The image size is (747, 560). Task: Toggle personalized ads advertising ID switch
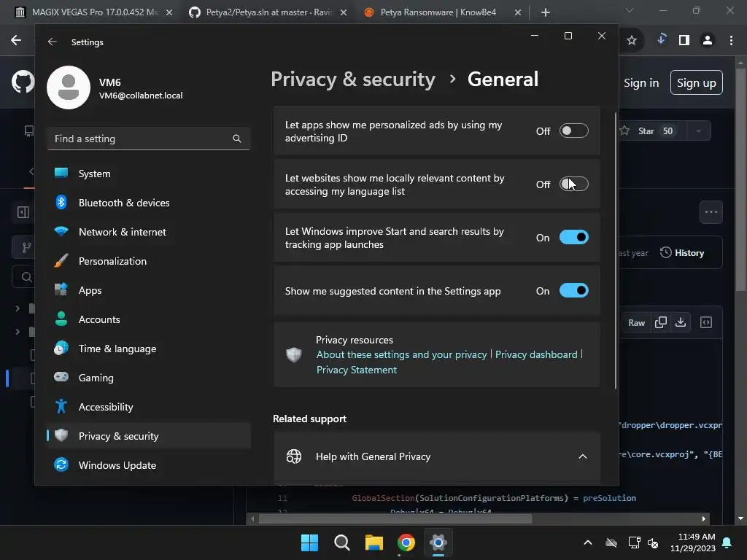tap(573, 131)
